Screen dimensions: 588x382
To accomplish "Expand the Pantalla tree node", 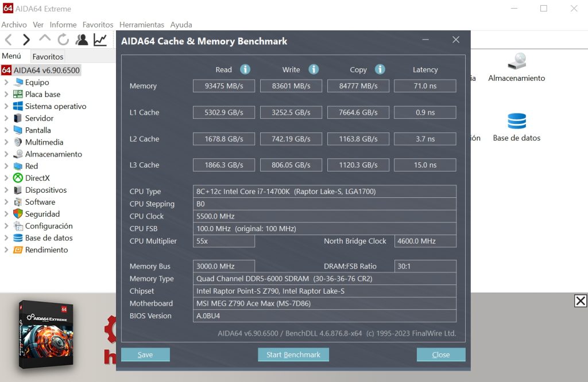I will click(6, 130).
